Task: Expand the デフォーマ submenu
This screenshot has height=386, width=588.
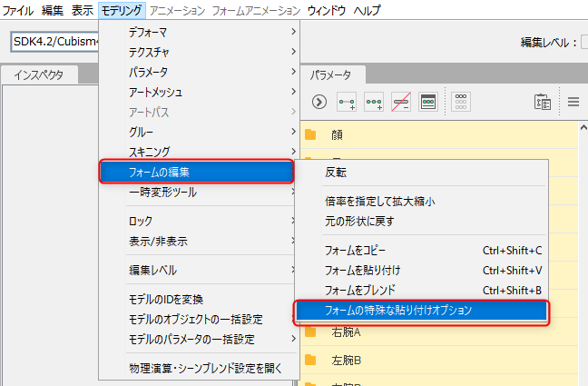Action: 199,33
